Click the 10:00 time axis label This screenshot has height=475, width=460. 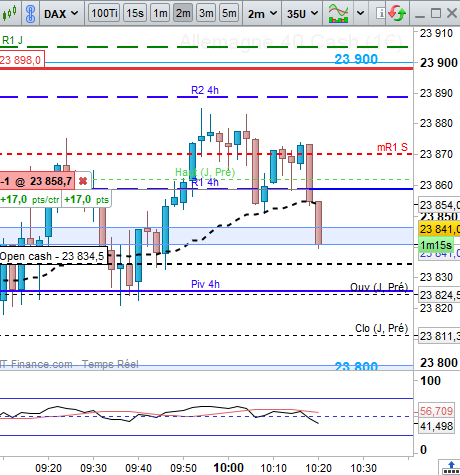229,467
